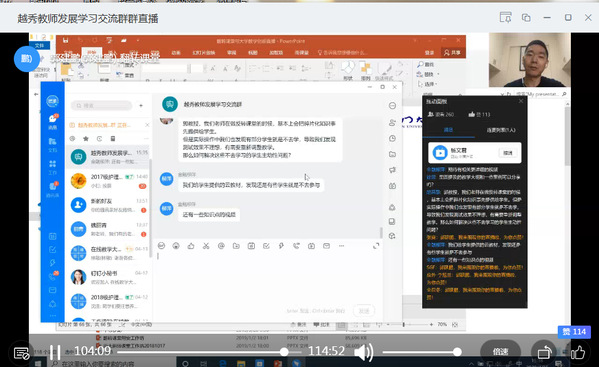Click the share/forward icon beside 倍速

click(x=544, y=352)
